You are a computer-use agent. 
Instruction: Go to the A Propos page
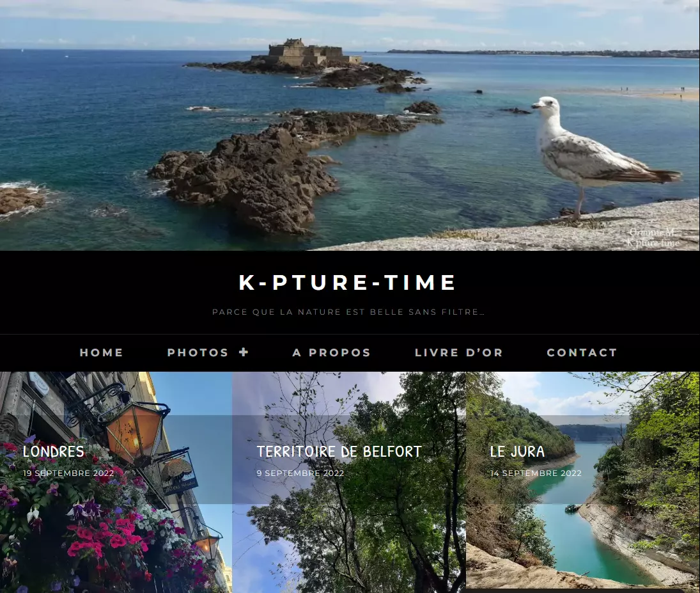tap(332, 352)
